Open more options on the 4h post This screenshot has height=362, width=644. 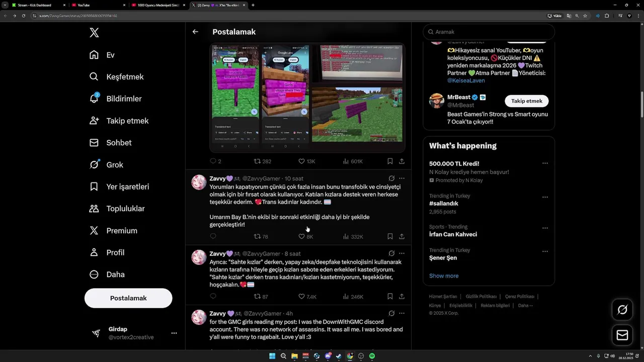(401, 313)
